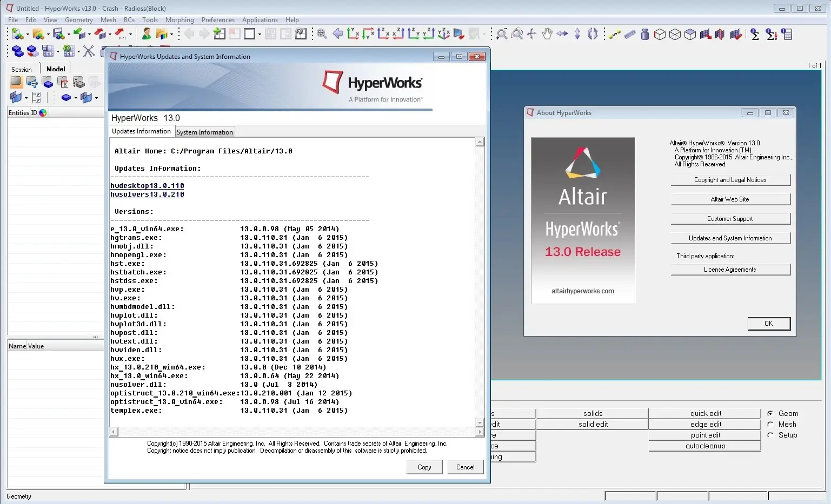
Task: Switch to System Information tab
Action: [x=205, y=132]
